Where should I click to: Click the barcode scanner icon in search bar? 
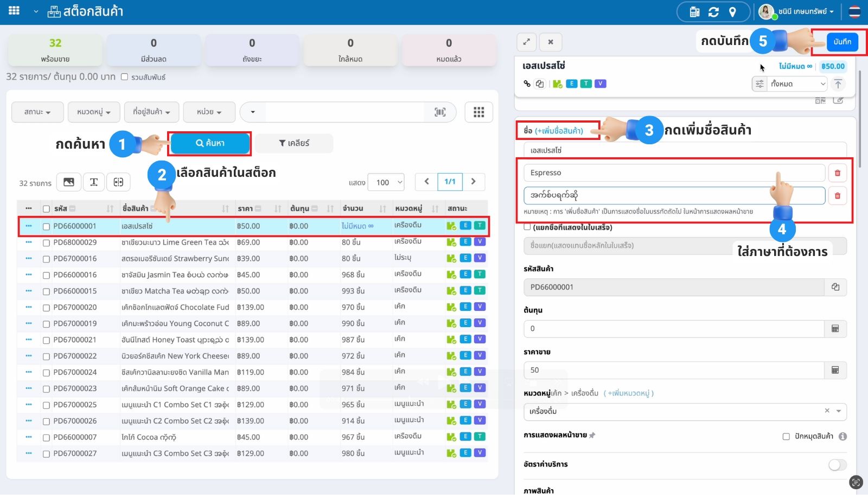click(440, 112)
